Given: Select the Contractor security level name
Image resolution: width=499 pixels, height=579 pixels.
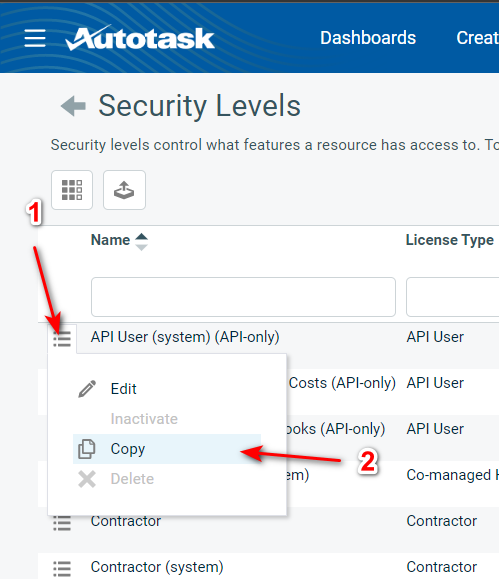Looking at the screenshot, I should [126, 521].
